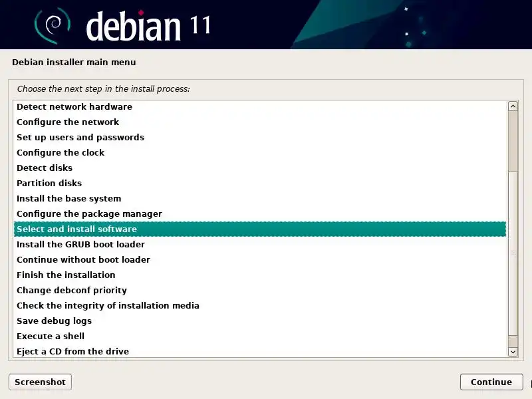Choose 'Save debug logs' entry
Image resolution: width=532 pixels, height=399 pixels.
[260, 321]
